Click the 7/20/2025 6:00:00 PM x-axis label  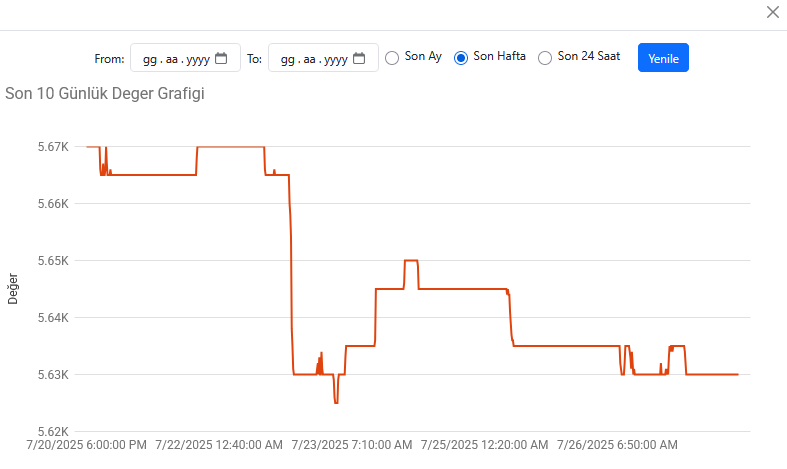click(87, 444)
